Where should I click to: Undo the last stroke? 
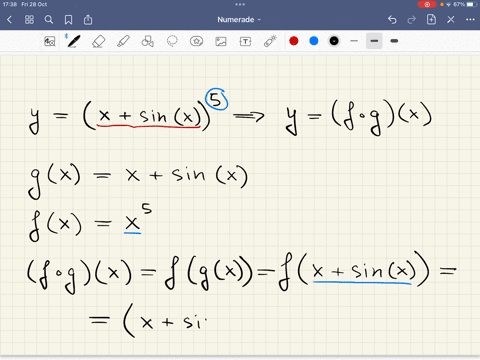(392, 20)
